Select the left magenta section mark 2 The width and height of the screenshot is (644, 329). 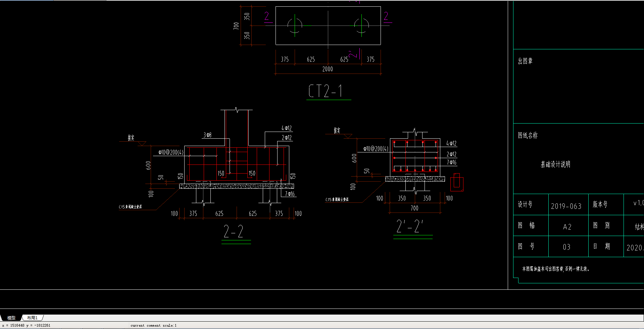click(267, 16)
